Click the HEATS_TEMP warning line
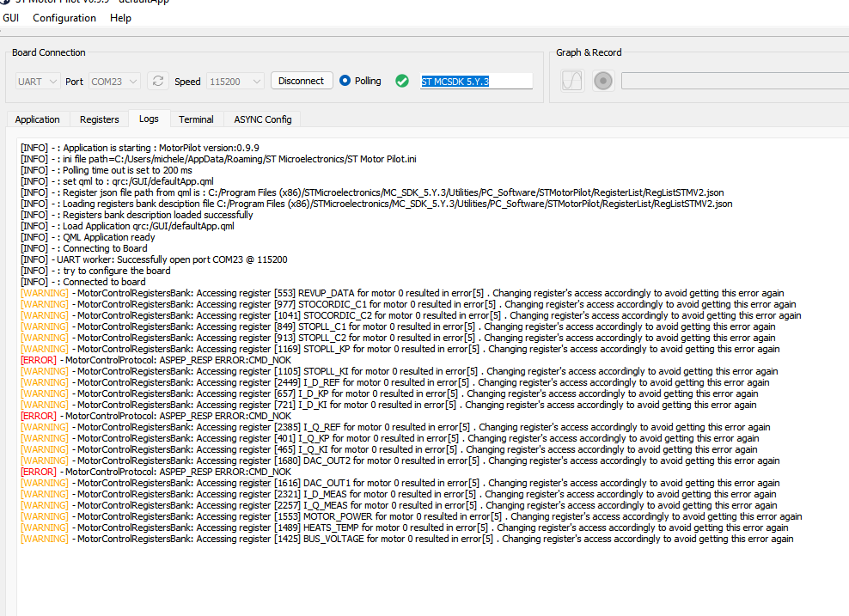The height and width of the screenshot is (616, 849). coord(405,528)
